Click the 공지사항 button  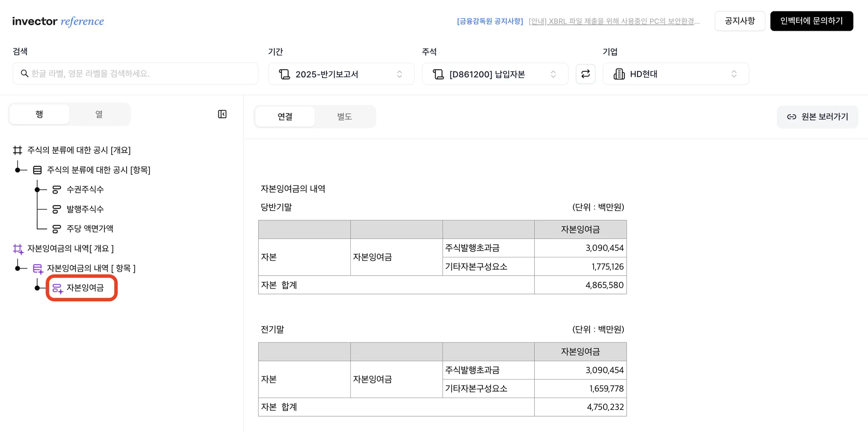click(740, 21)
